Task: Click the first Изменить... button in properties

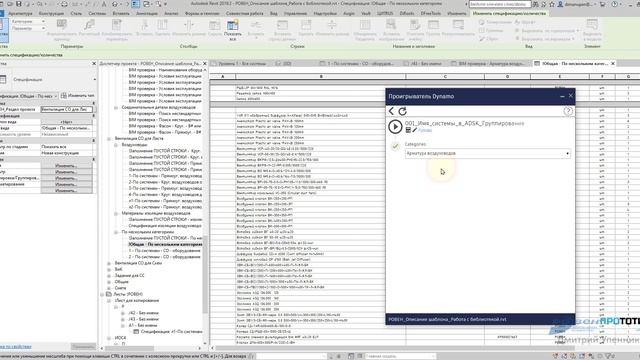Action: tap(66, 166)
